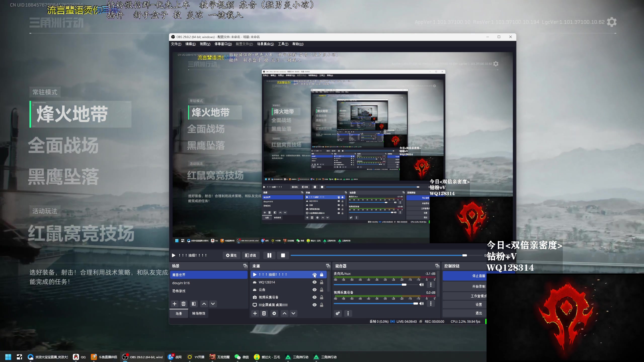Click 停止直播 to stop streaming

coord(464,276)
